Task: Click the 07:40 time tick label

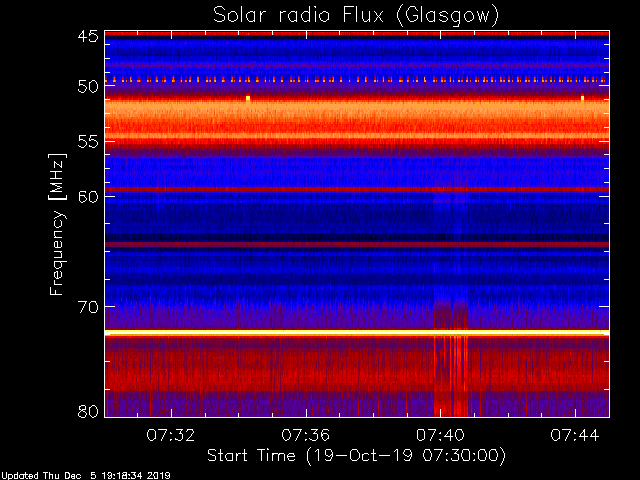Action: [440, 435]
